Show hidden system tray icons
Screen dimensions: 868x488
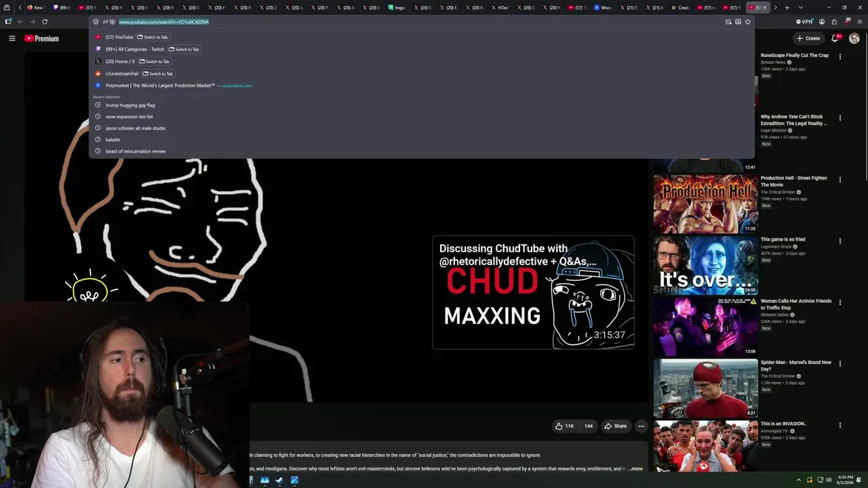tap(798, 480)
